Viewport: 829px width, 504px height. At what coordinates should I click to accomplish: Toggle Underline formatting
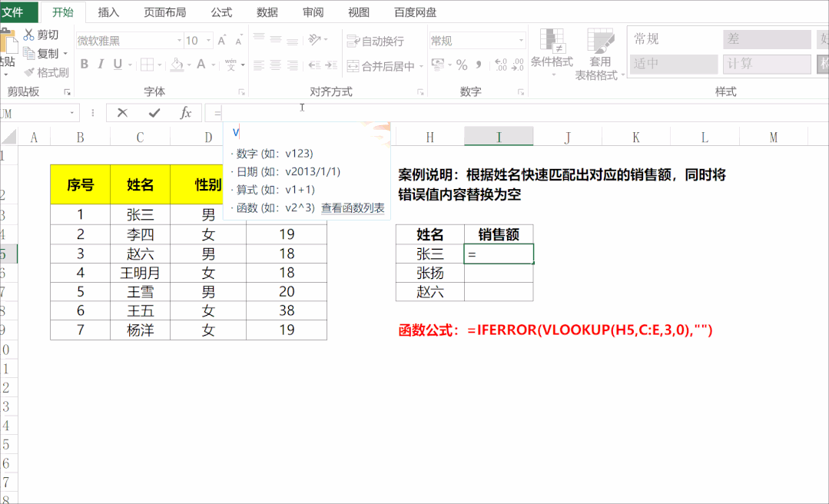pyautogui.click(x=118, y=65)
